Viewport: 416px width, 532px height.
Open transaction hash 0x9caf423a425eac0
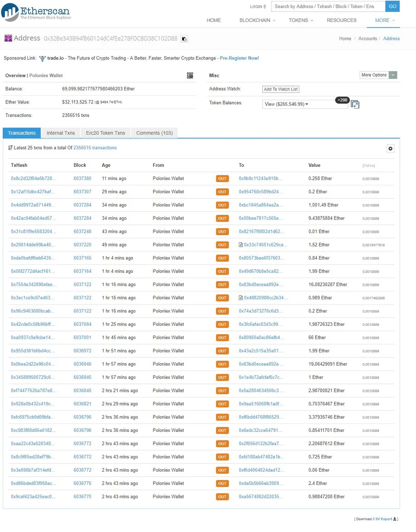[33, 497]
